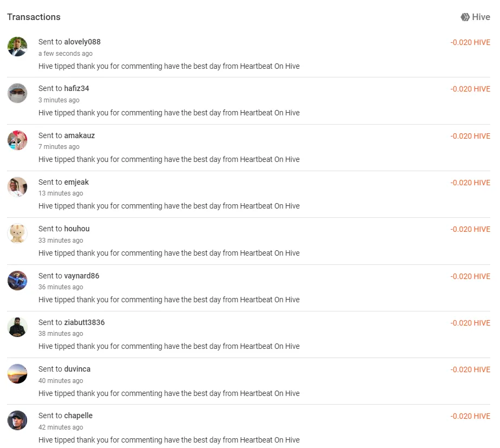Click -0.020 HIVE amount for alovely088
Image resolution: width=500 pixels, height=448 pixels.
470,42
